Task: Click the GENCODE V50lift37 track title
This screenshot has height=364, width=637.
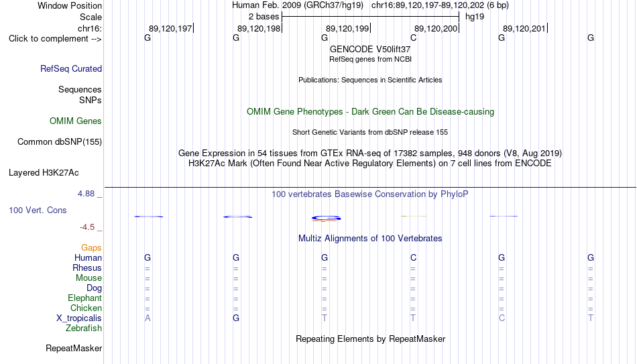Action: coord(370,49)
